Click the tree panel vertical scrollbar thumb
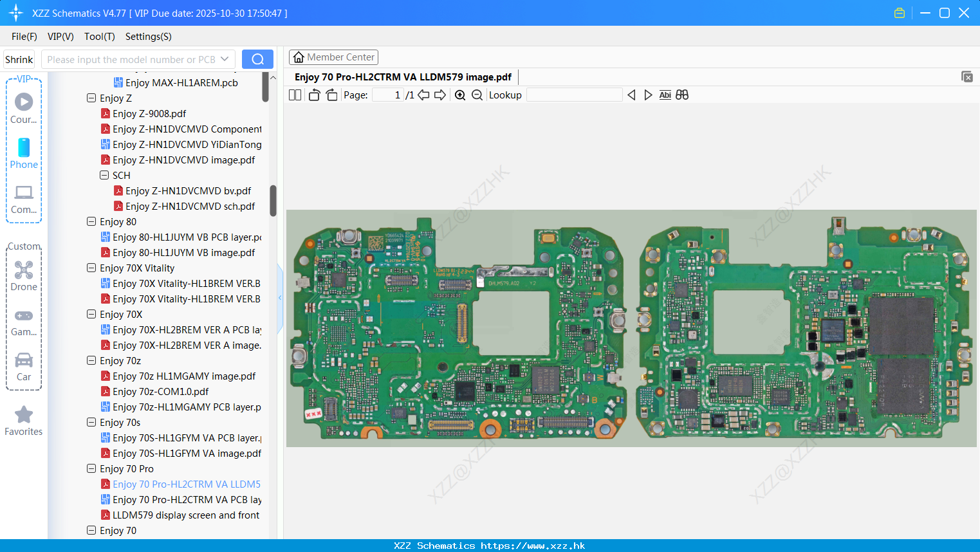The image size is (980, 552). coord(273,201)
